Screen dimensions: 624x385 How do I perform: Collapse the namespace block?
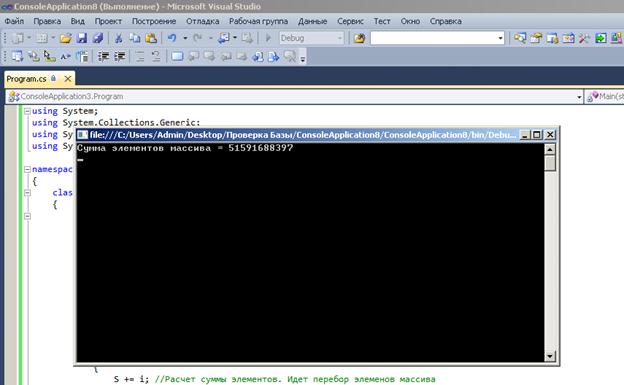(27, 169)
